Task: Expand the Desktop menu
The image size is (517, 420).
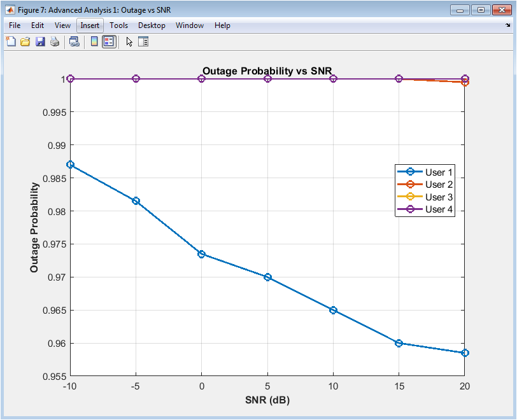Action: [152, 25]
